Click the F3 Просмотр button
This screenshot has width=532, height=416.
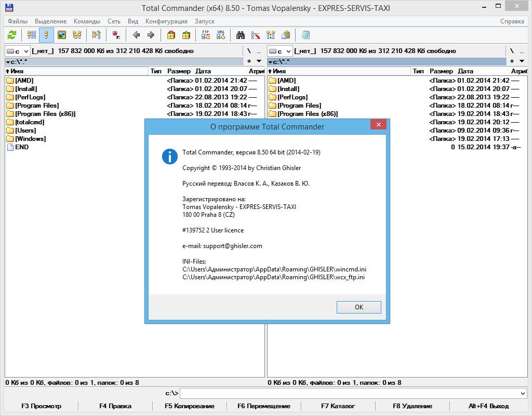(42, 406)
